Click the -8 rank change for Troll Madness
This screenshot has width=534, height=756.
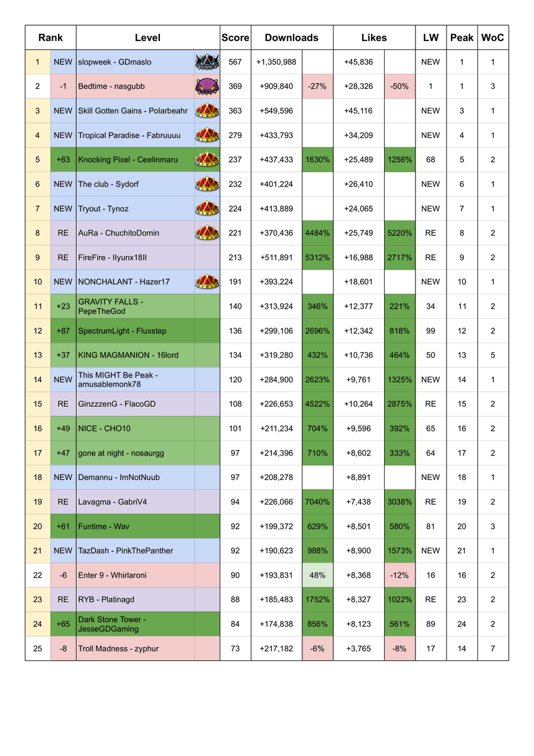pyautogui.click(x=63, y=648)
